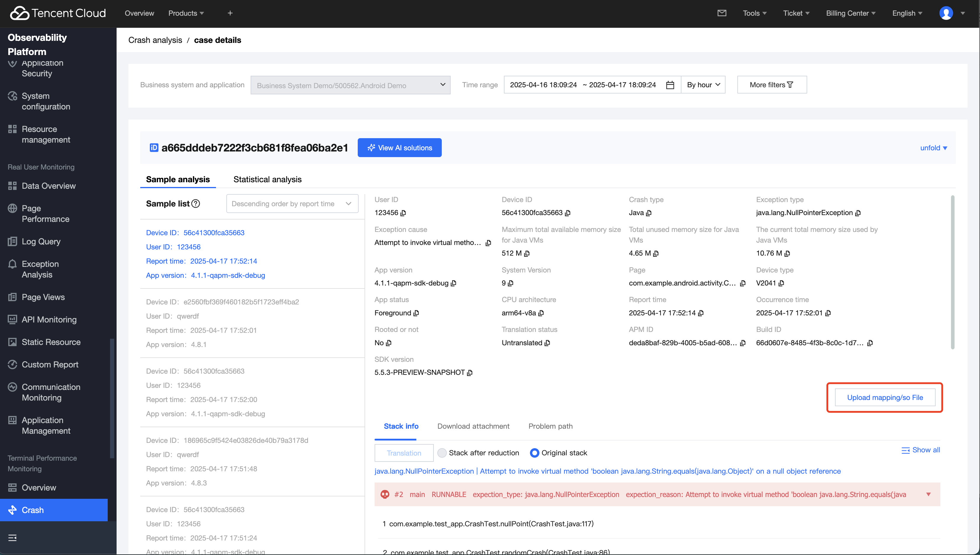The width and height of the screenshot is (980, 555).
Task: Open the By hour granularity dropdown
Action: coord(703,85)
